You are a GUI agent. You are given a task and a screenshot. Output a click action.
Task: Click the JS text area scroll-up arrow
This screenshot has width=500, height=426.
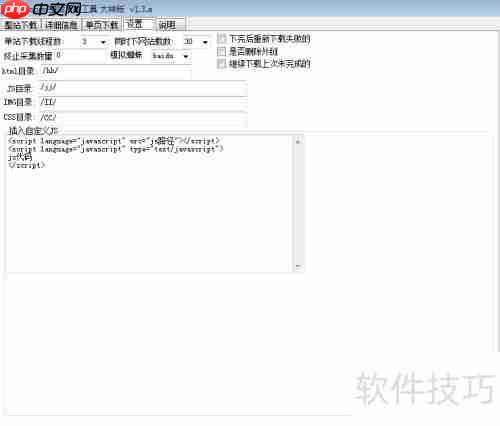tap(298, 141)
